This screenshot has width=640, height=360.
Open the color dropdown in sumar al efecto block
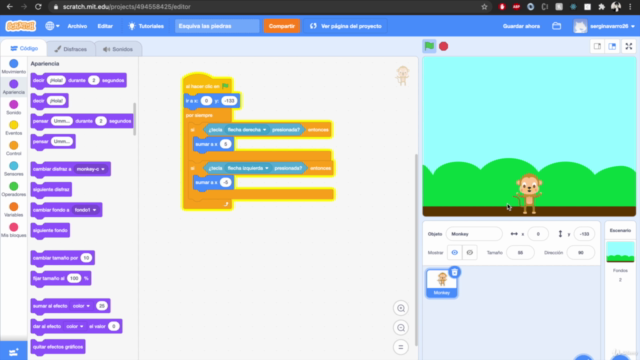tap(81, 306)
